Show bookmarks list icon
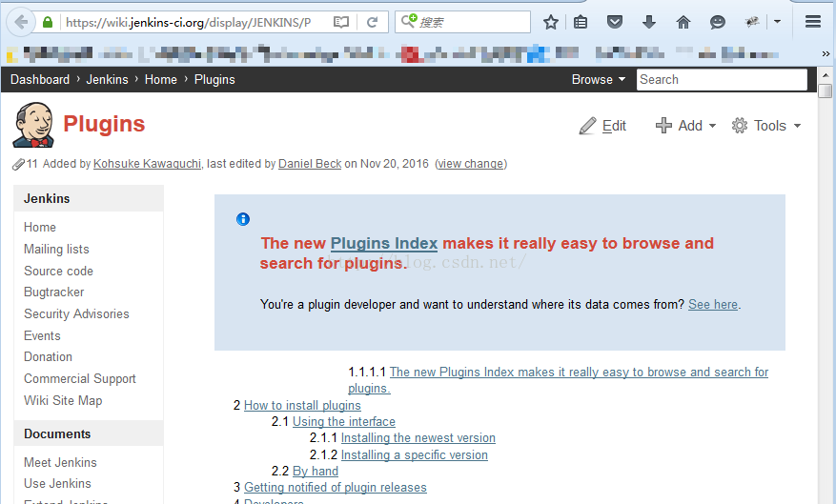This screenshot has height=504, width=836. [x=581, y=22]
